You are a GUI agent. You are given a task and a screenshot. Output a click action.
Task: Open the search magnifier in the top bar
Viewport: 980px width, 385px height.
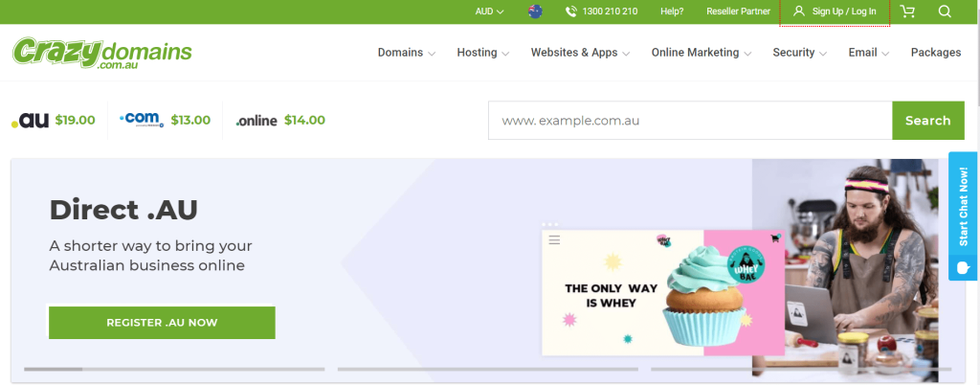(x=945, y=11)
